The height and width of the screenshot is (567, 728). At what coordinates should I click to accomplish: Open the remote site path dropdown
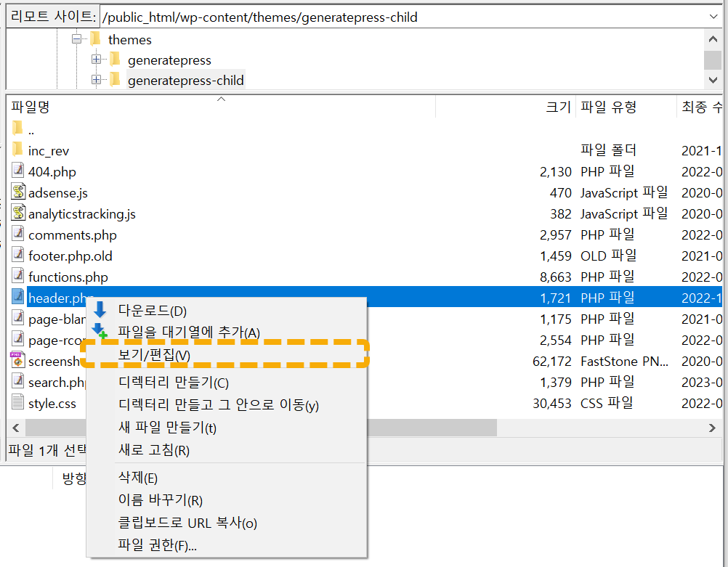click(x=714, y=16)
